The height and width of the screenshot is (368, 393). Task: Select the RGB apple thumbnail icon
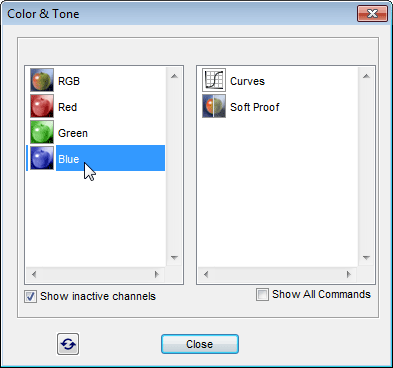(x=42, y=80)
